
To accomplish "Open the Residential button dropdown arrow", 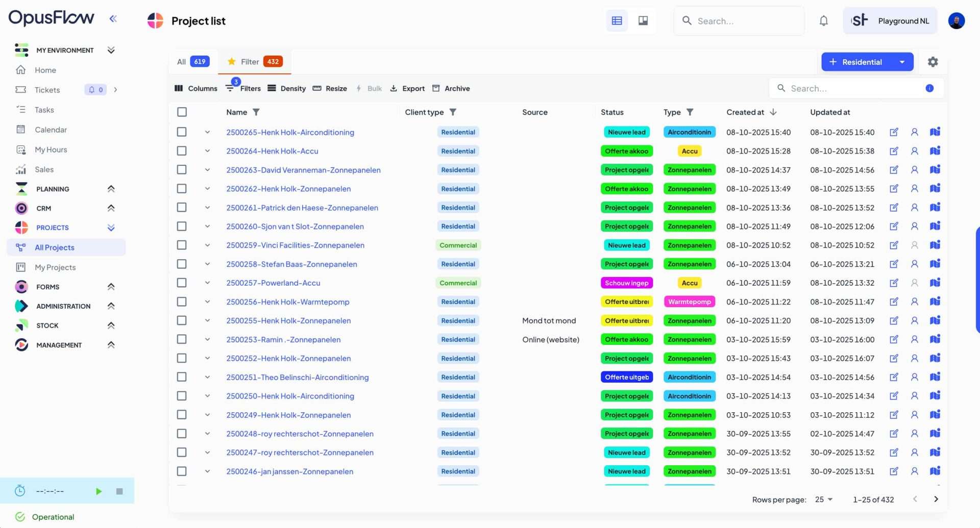I will pos(902,62).
